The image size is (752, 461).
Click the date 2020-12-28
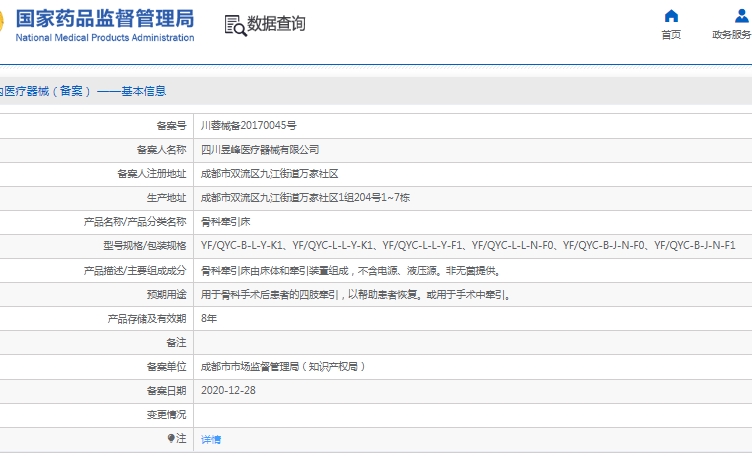point(228,390)
